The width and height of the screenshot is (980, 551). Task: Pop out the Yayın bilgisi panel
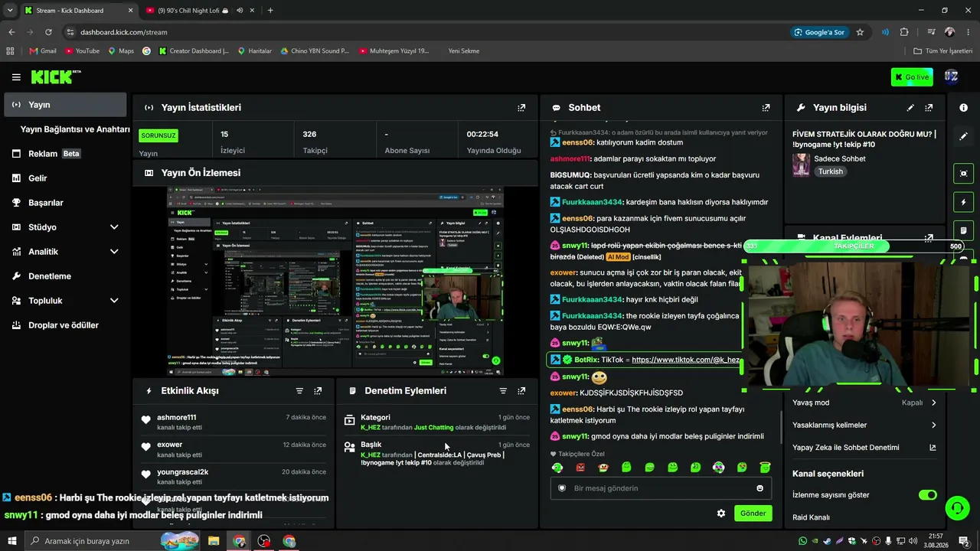pyautogui.click(x=929, y=108)
